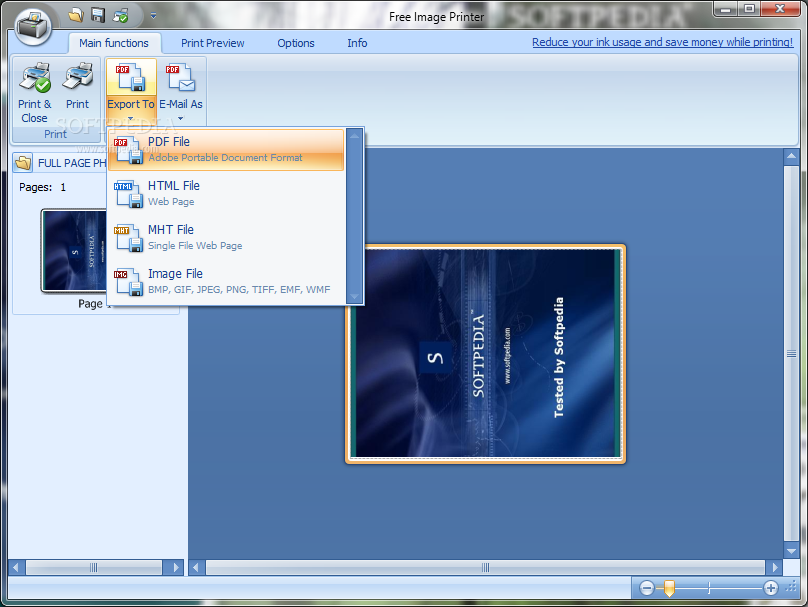Click the FULL PAGE PH folder icon

coord(23,163)
